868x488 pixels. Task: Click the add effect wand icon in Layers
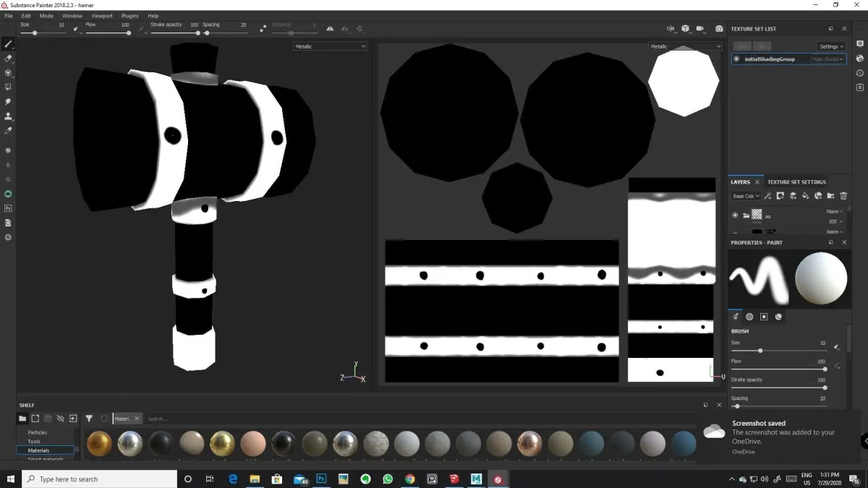click(768, 196)
